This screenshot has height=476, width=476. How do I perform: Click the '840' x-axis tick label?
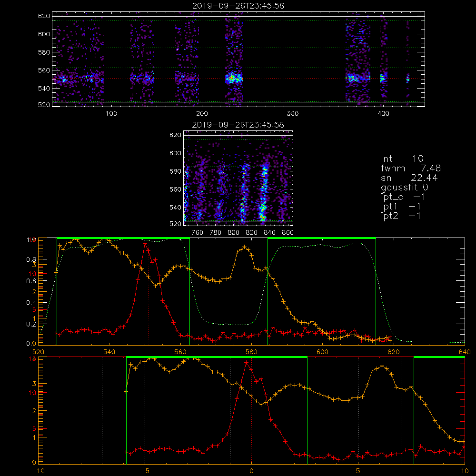coord(269,233)
